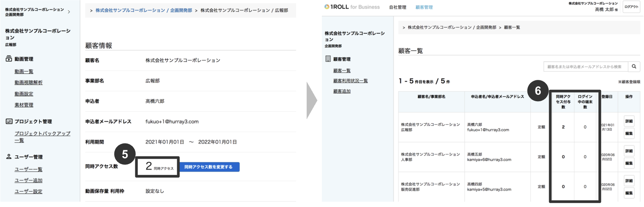Click the 申込者メールアドレス value in 顧客情報
This screenshot has width=644, height=207.
(172, 122)
